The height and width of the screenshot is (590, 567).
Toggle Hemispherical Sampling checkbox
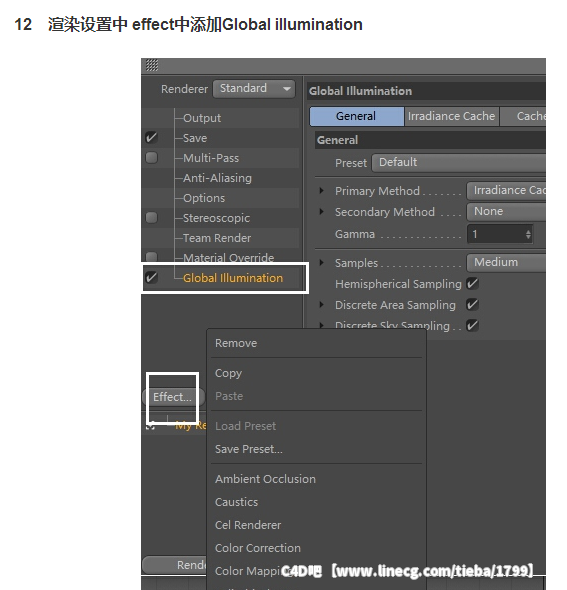(472, 283)
